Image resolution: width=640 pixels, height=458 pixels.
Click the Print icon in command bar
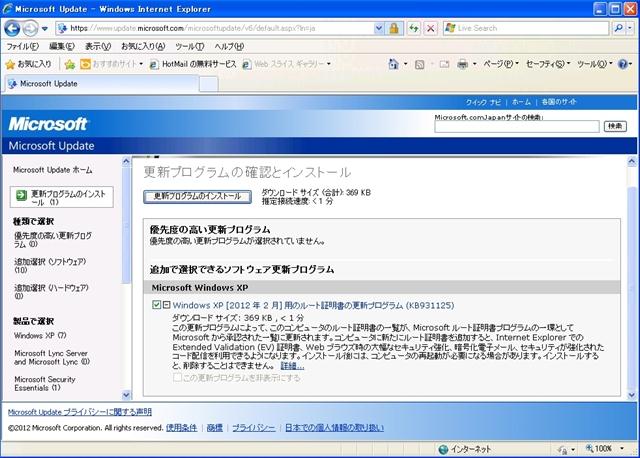(x=462, y=64)
